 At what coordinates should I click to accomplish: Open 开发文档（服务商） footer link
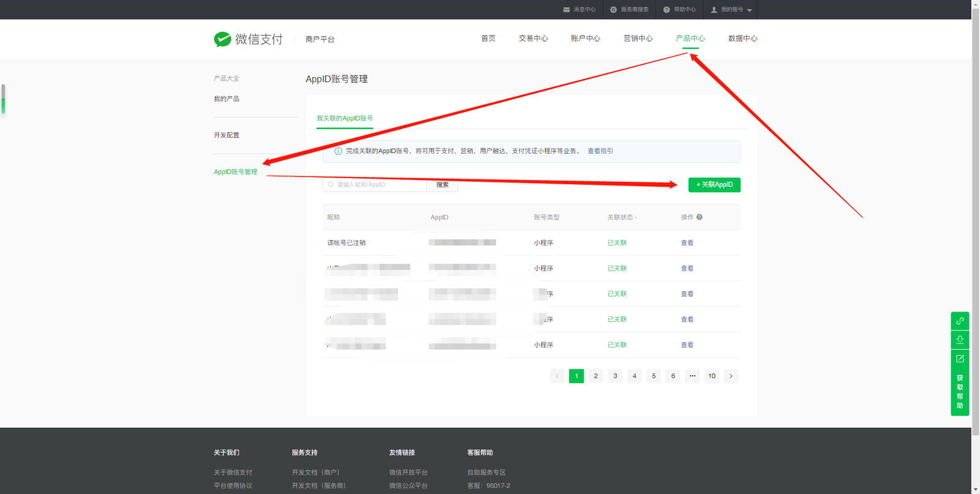point(320,486)
